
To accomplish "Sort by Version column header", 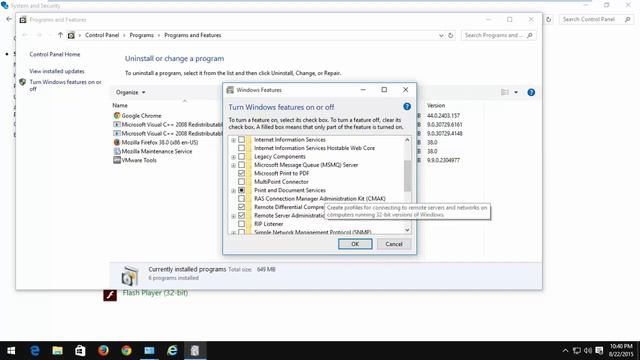I will coord(436,105).
